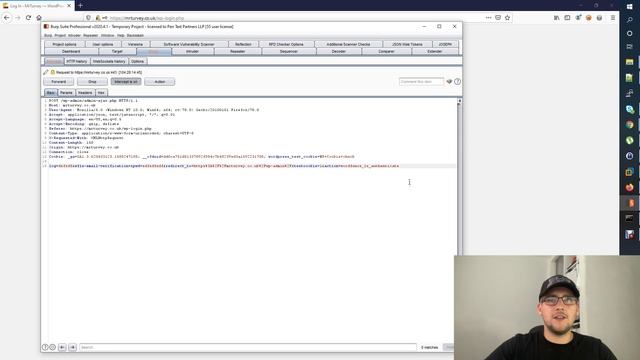Bookmark page with the star icon

coord(507,18)
